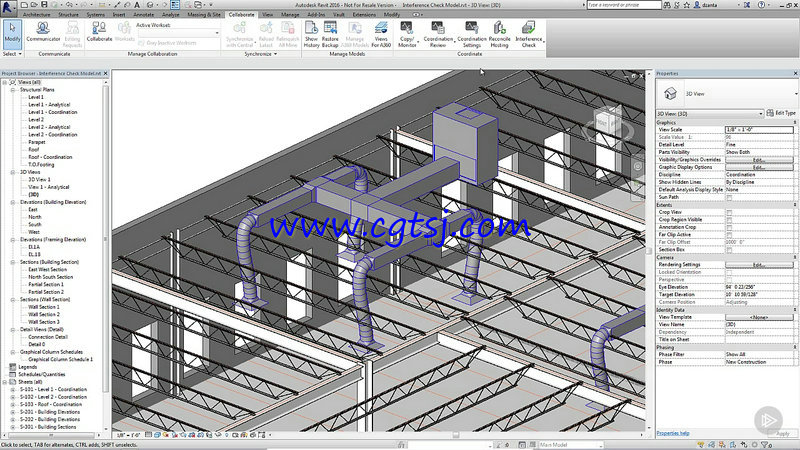Toggle Crop Region Visible checkbox
The height and width of the screenshot is (450, 800).
click(x=729, y=219)
